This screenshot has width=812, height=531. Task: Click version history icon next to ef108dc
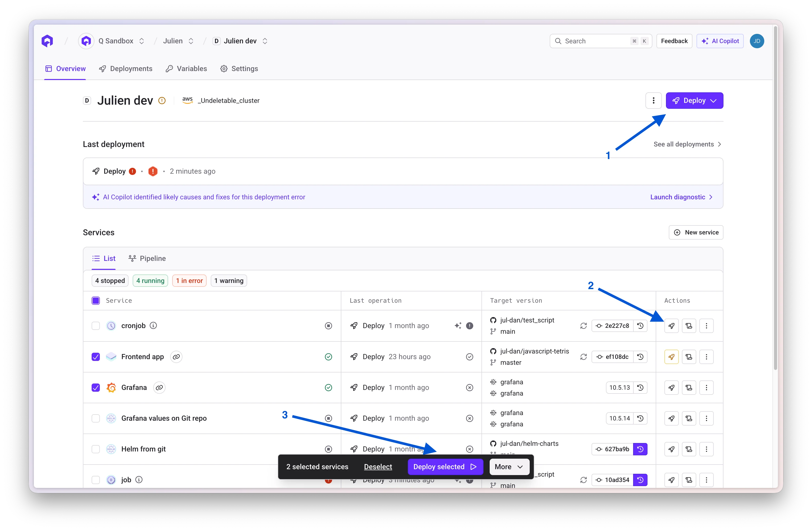(x=640, y=357)
